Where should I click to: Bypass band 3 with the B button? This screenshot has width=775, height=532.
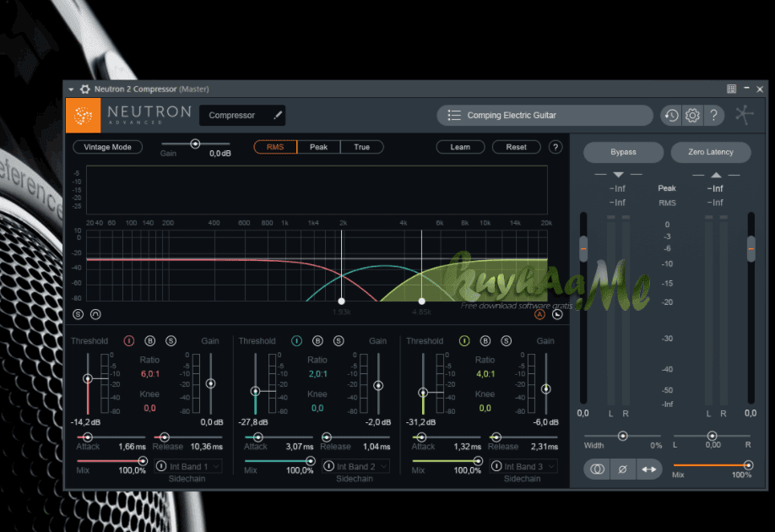(x=485, y=340)
